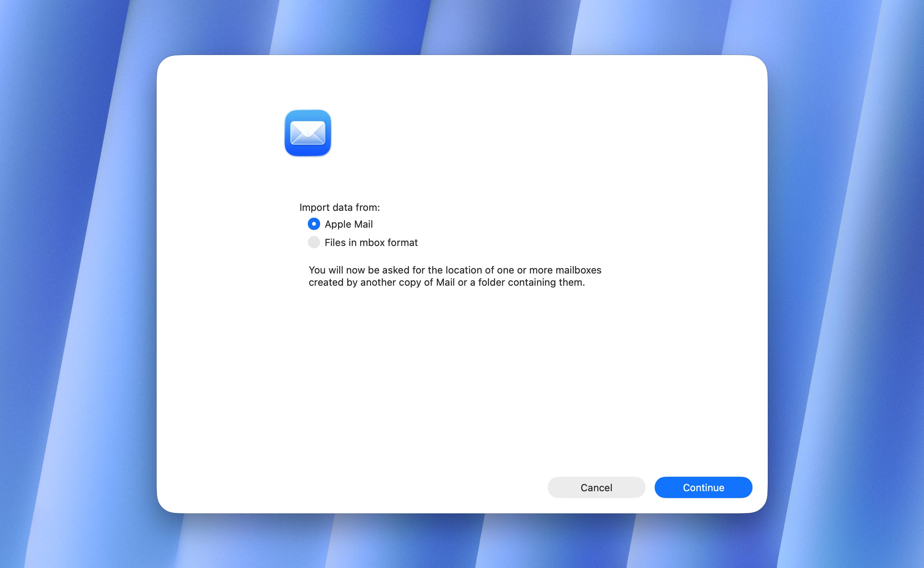This screenshot has width=924, height=568.
Task: Proceed with the import via the blue button
Action: pos(703,487)
